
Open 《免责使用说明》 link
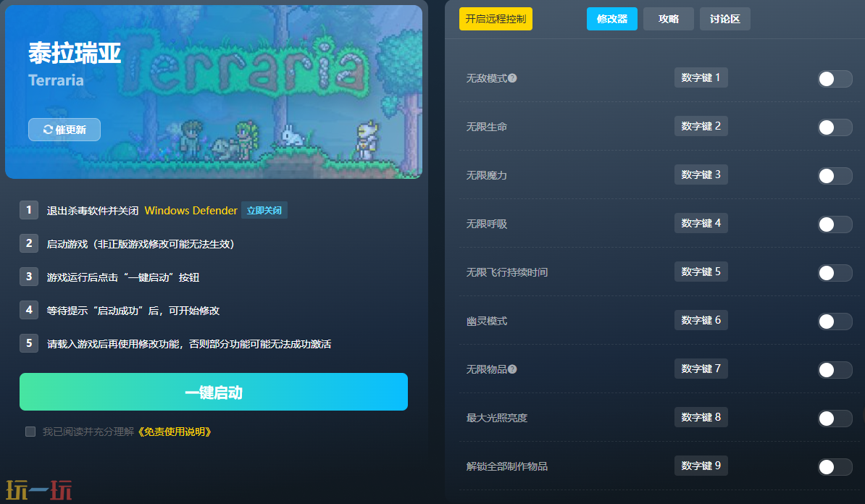[x=175, y=432]
